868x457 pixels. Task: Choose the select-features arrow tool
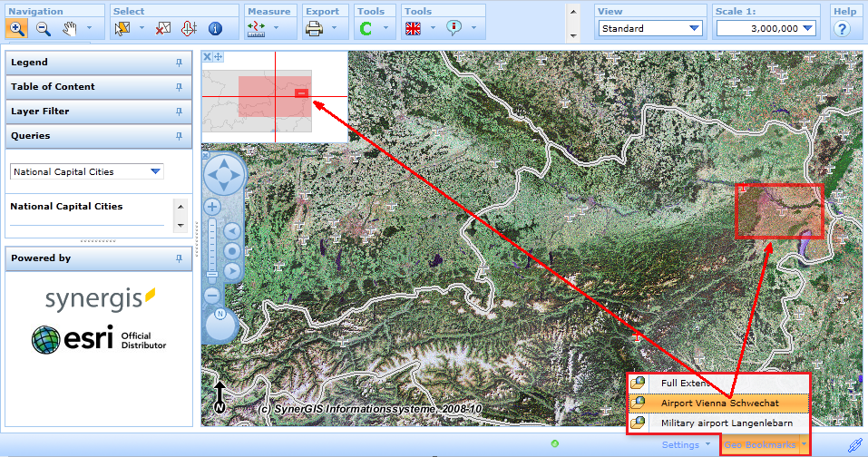click(x=122, y=28)
